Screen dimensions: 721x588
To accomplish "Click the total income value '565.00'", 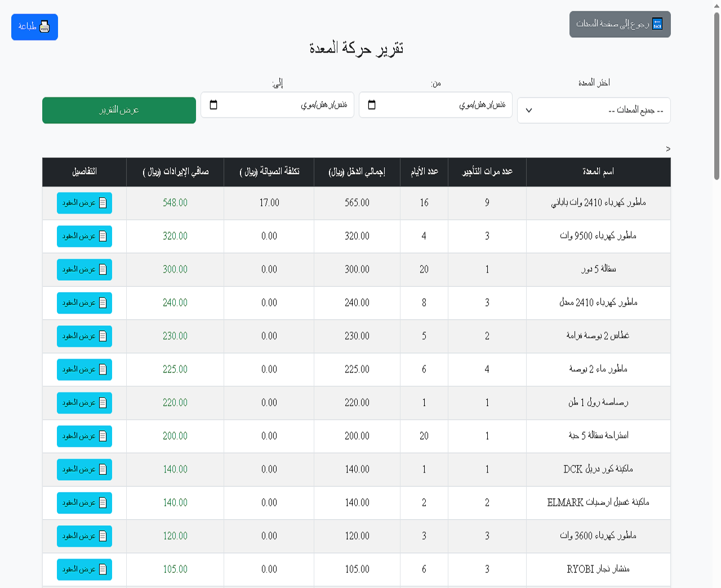I will click(x=357, y=203).
